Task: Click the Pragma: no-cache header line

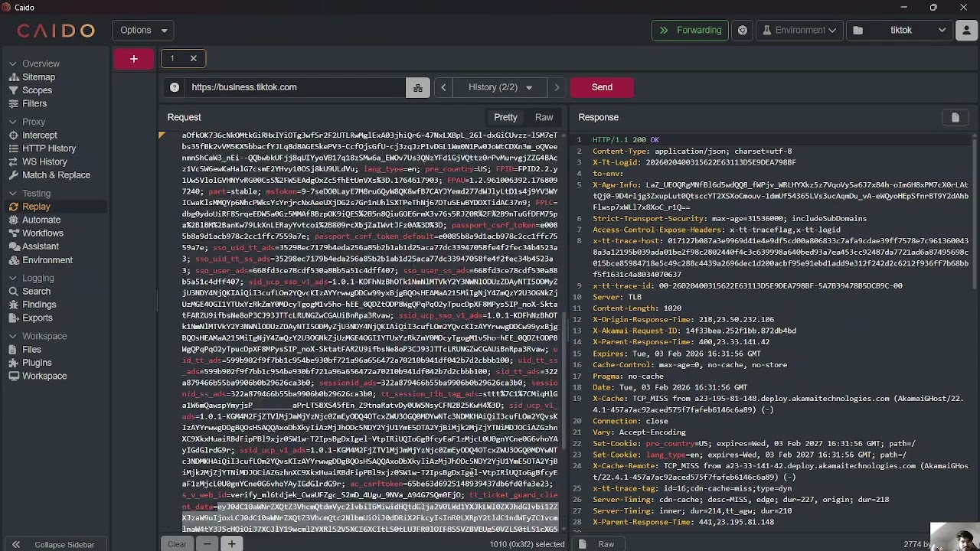Action: click(x=628, y=377)
